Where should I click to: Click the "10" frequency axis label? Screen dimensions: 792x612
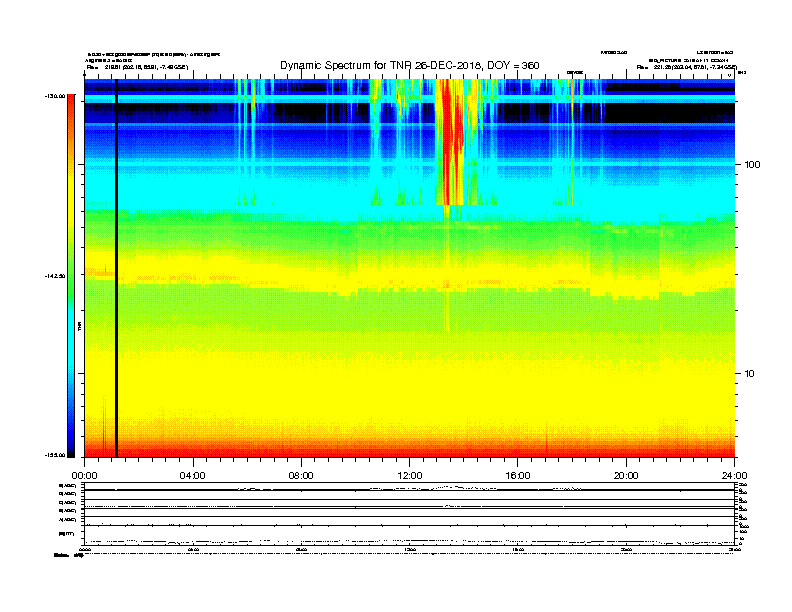click(x=750, y=374)
